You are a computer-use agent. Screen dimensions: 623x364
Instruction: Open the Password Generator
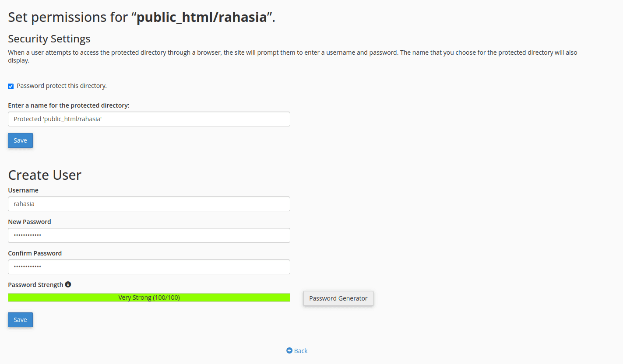(x=338, y=298)
